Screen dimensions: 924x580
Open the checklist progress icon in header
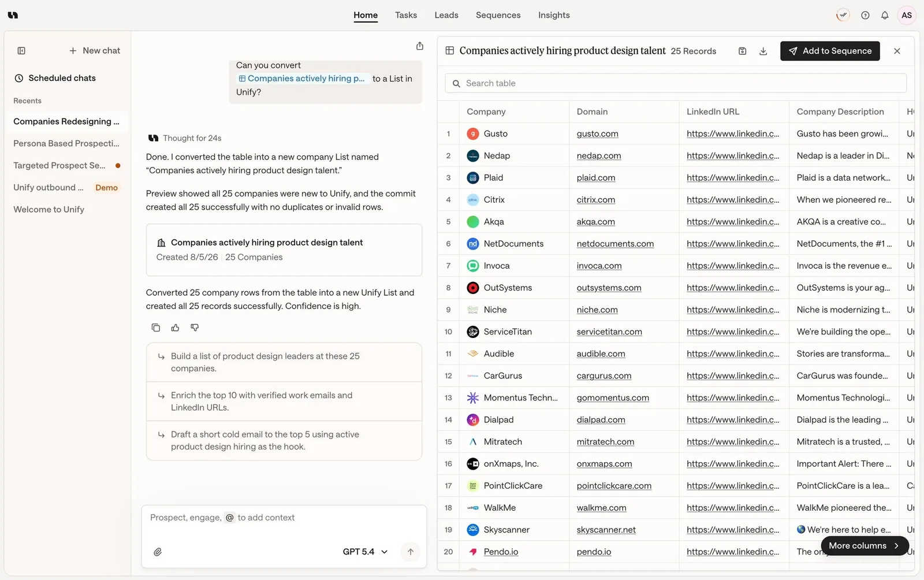click(843, 16)
